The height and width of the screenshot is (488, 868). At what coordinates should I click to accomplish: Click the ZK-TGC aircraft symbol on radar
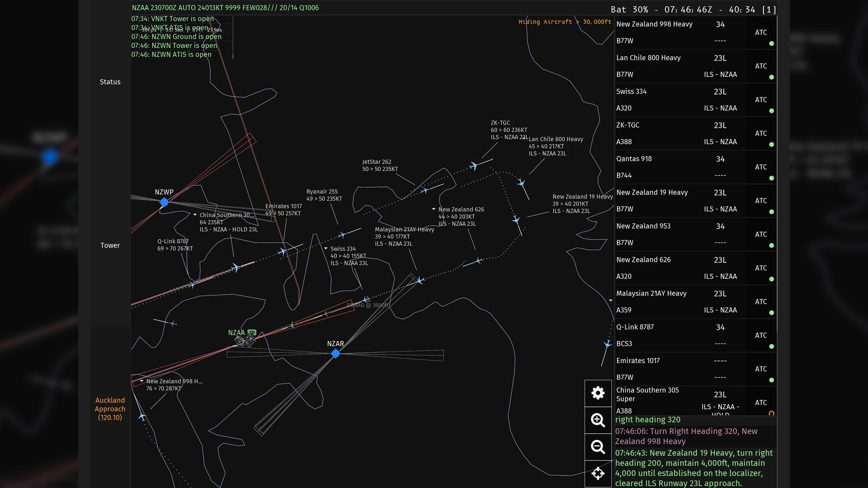pyautogui.click(x=473, y=166)
